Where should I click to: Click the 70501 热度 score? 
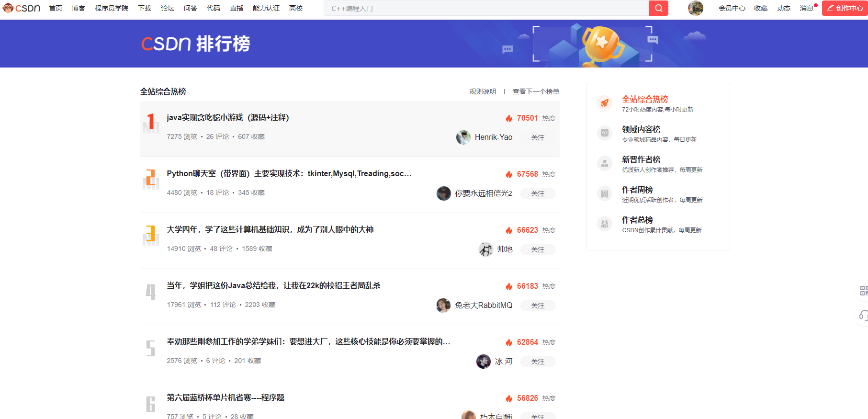pyautogui.click(x=530, y=118)
